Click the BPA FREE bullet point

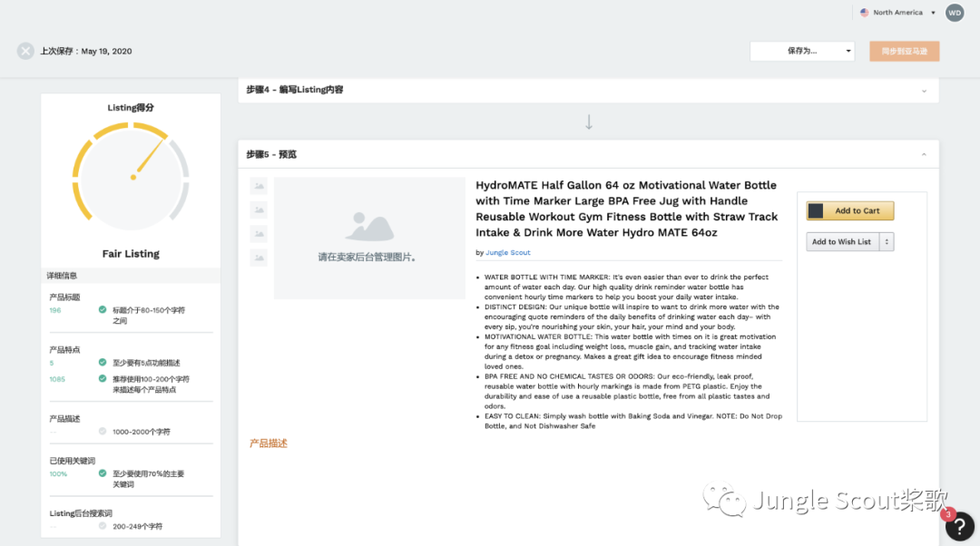[628, 391]
